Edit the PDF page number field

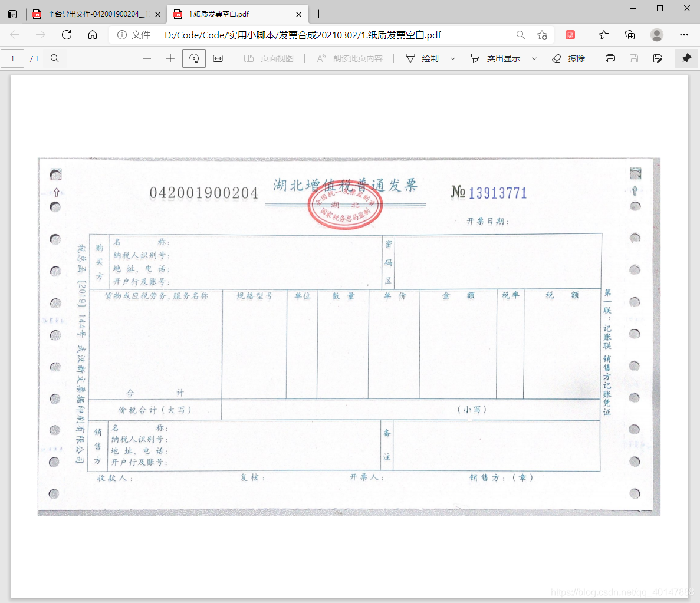coord(12,58)
